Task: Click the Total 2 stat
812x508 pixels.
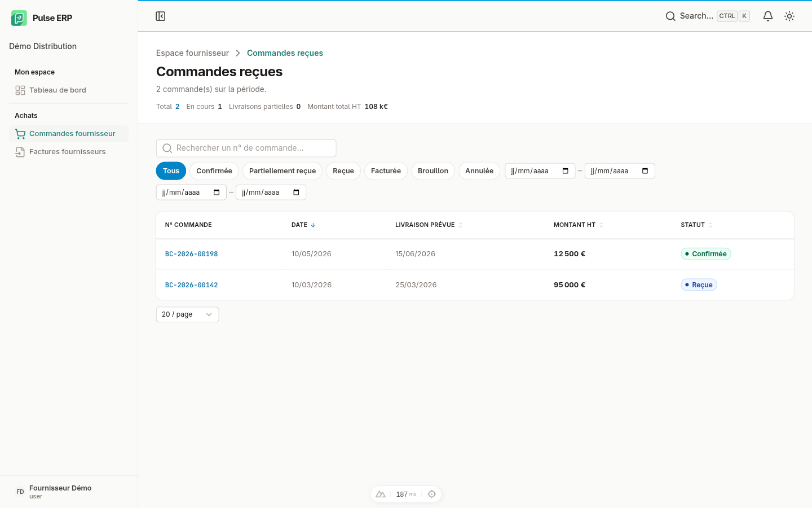Action: pos(168,107)
